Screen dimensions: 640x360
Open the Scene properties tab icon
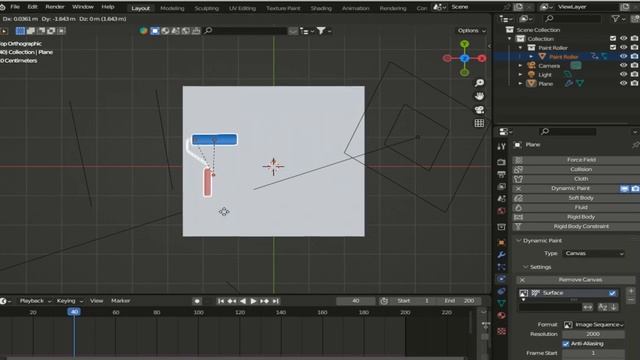tap(502, 199)
